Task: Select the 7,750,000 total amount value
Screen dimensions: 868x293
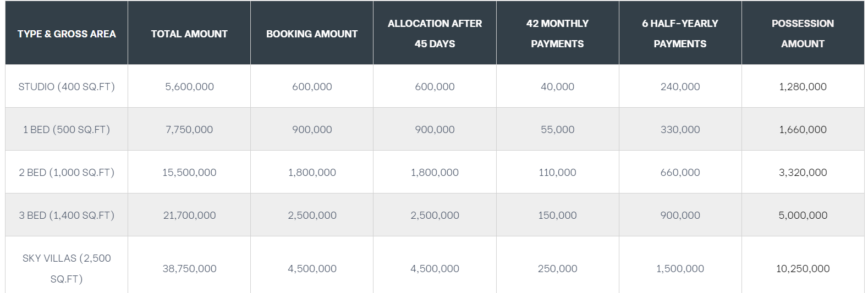Action: pyautogui.click(x=189, y=129)
